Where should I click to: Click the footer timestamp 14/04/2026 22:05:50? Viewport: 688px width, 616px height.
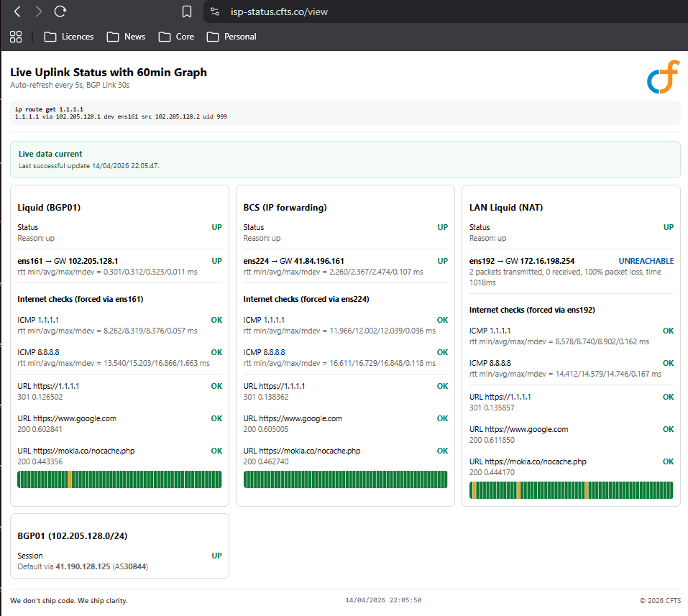click(383, 600)
